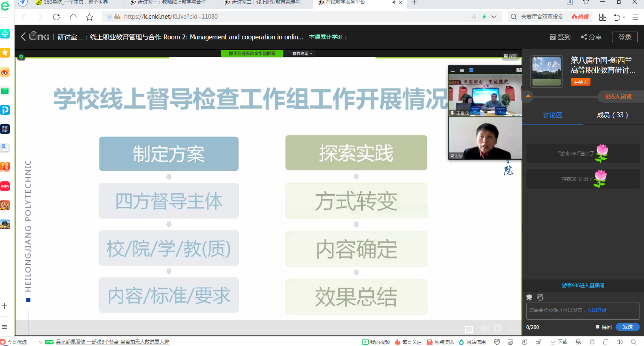Click the 分享 share icon

(x=584, y=37)
